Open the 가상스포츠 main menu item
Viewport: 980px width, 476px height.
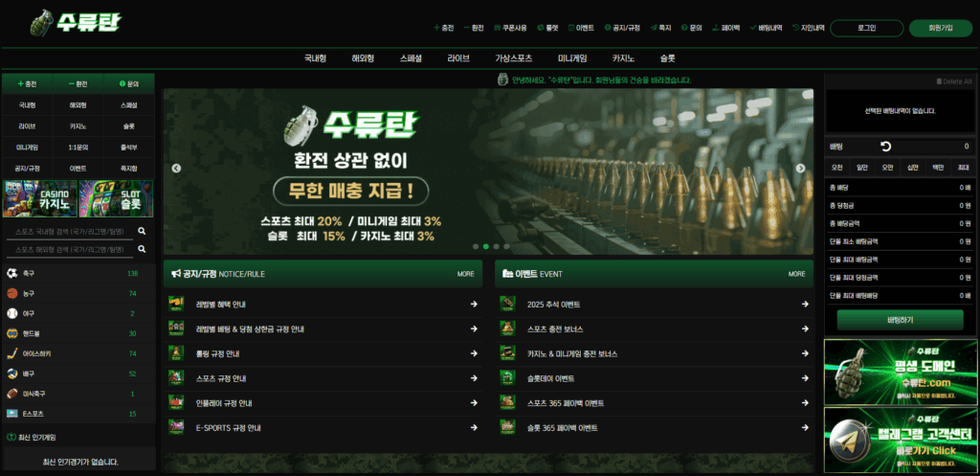click(x=514, y=58)
